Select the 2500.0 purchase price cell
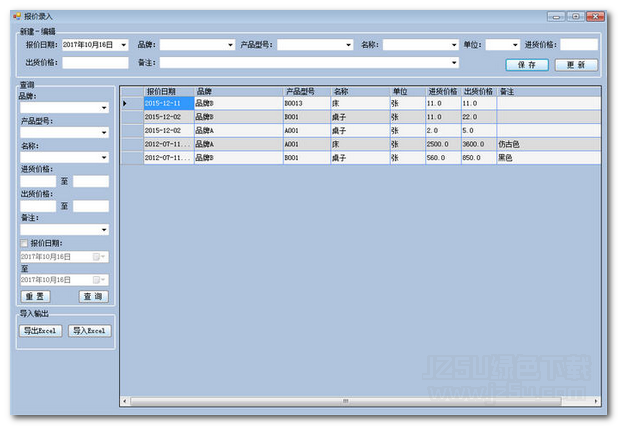The image size is (618, 426). [443, 144]
